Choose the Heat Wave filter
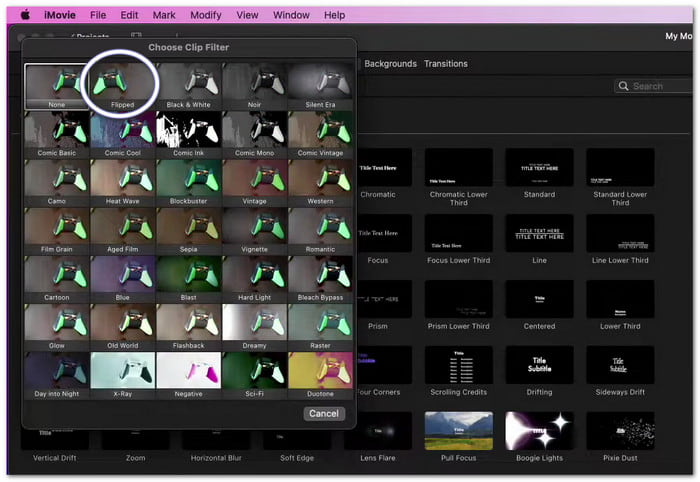The height and width of the screenshot is (482, 700). (122, 183)
